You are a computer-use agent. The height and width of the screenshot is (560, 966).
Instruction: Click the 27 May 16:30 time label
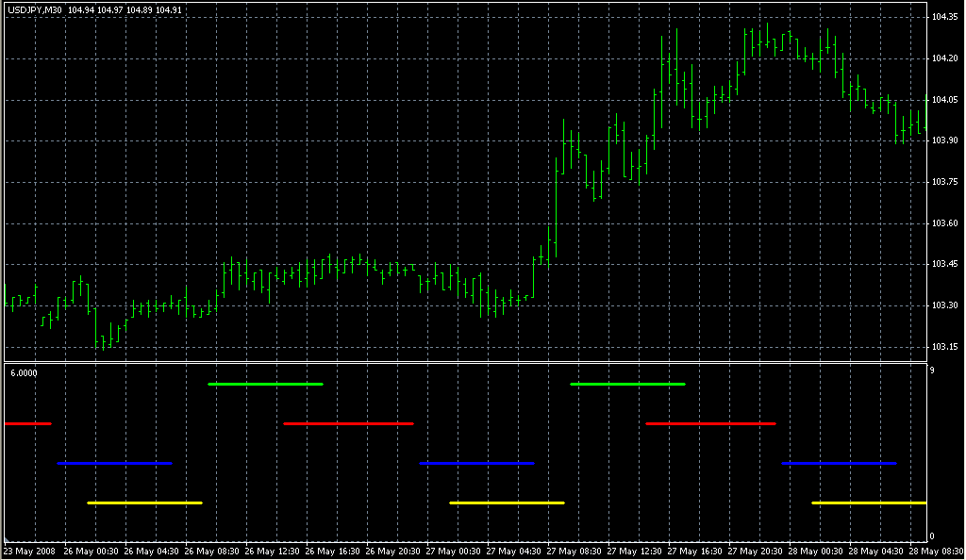(694, 552)
